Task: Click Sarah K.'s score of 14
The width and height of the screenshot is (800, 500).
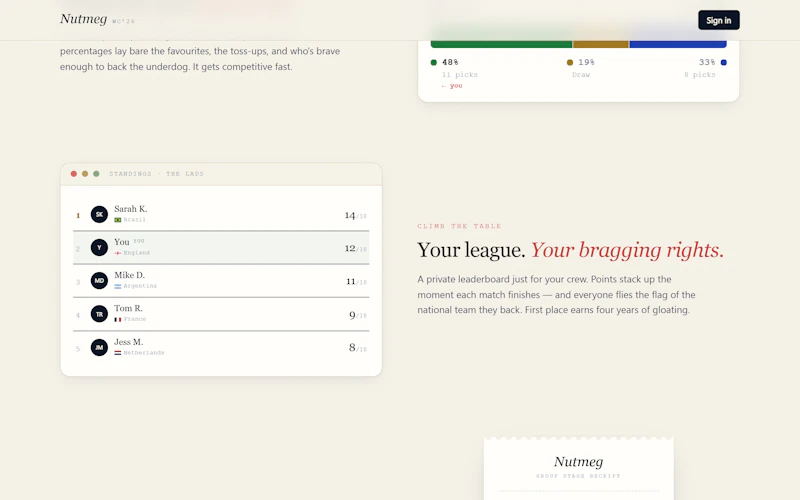Action: (350, 215)
